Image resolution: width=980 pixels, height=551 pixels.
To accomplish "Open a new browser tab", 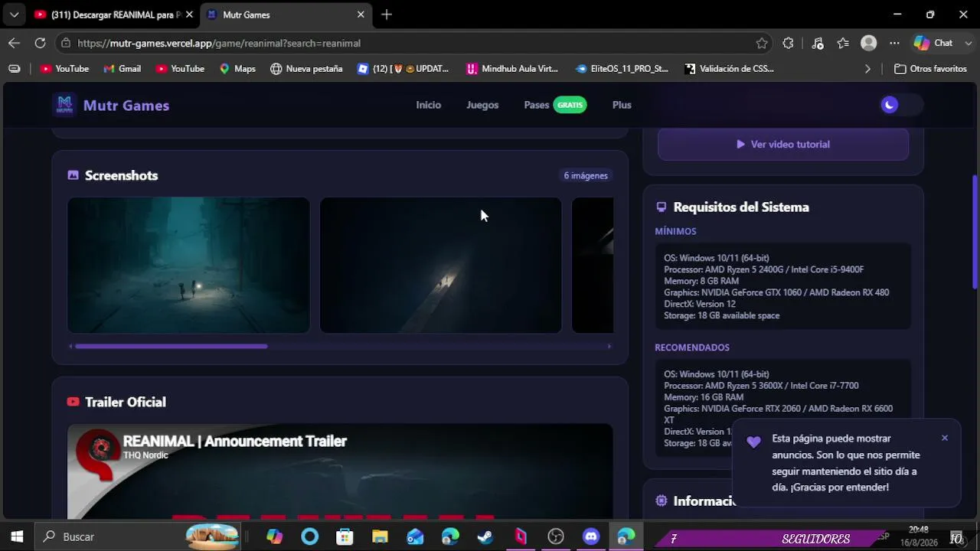I will [x=387, y=15].
